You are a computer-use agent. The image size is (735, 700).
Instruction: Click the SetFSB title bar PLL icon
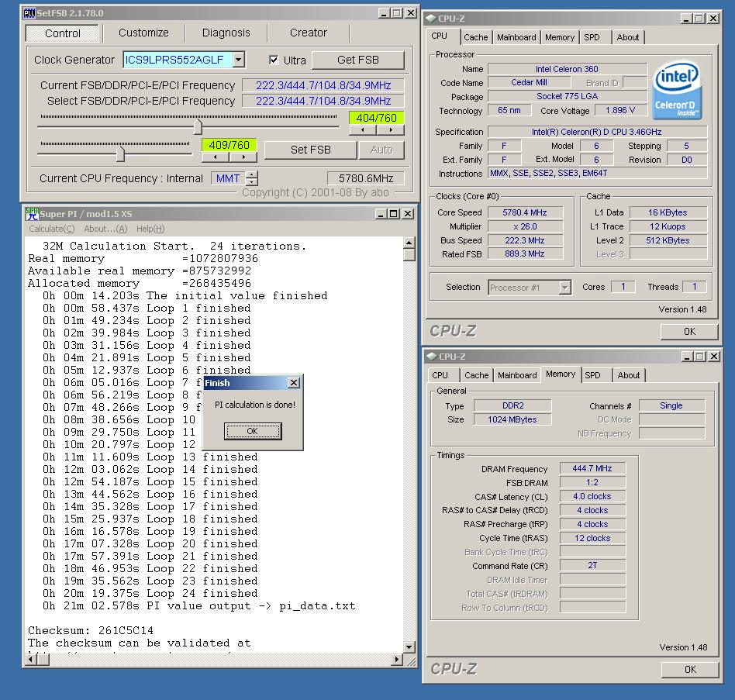pyautogui.click(x=29, y=12)
